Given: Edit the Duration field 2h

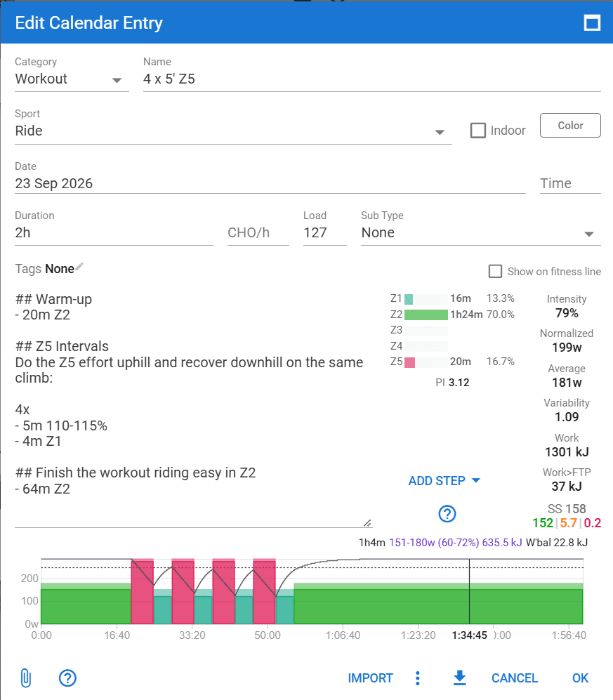Looking at the screenshot, I should click(114, 233).
